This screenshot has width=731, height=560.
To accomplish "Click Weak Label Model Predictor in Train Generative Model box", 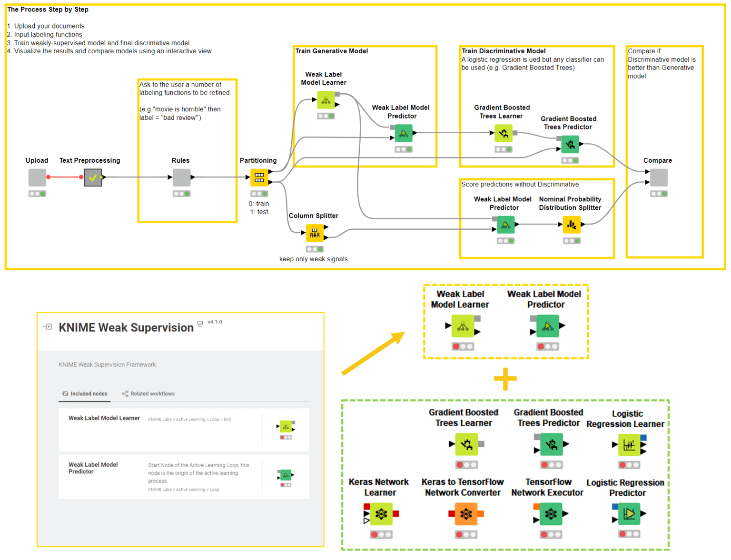I will pyautogui.click(x=404, y=133).
